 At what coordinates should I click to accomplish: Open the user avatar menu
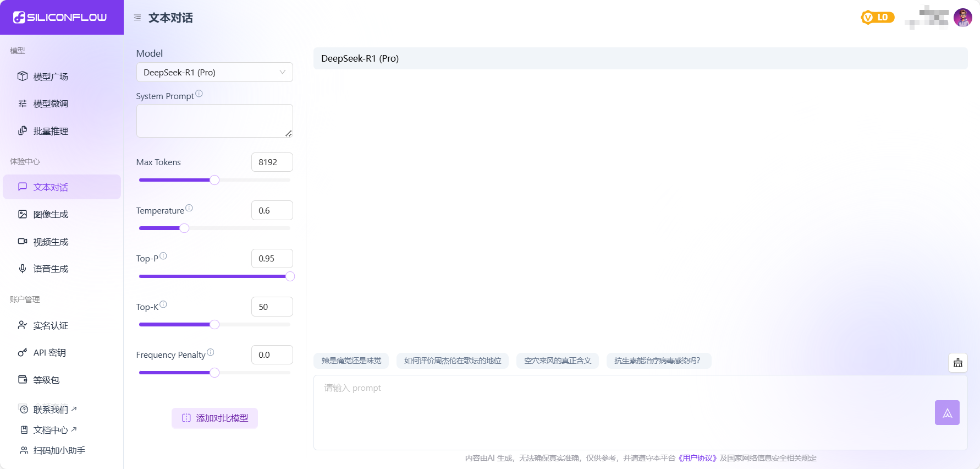coord(963,18)
